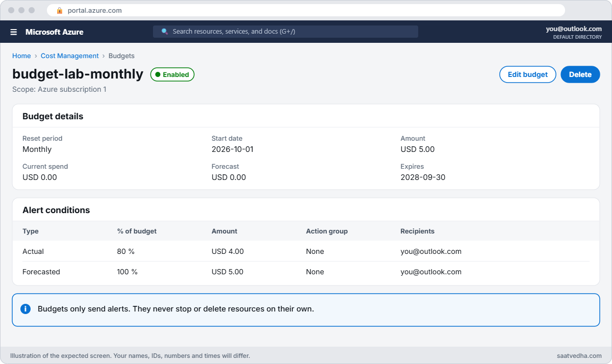This screenshot has width=612, height=364.
Task: Click the Alert conditions heading
Action: click(x=56, y=210)
